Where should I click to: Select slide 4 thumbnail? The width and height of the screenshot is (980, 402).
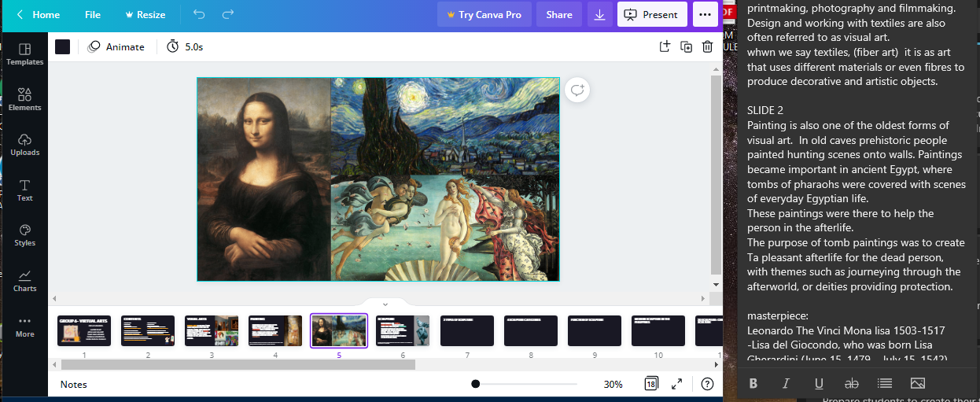click(275, 330)
